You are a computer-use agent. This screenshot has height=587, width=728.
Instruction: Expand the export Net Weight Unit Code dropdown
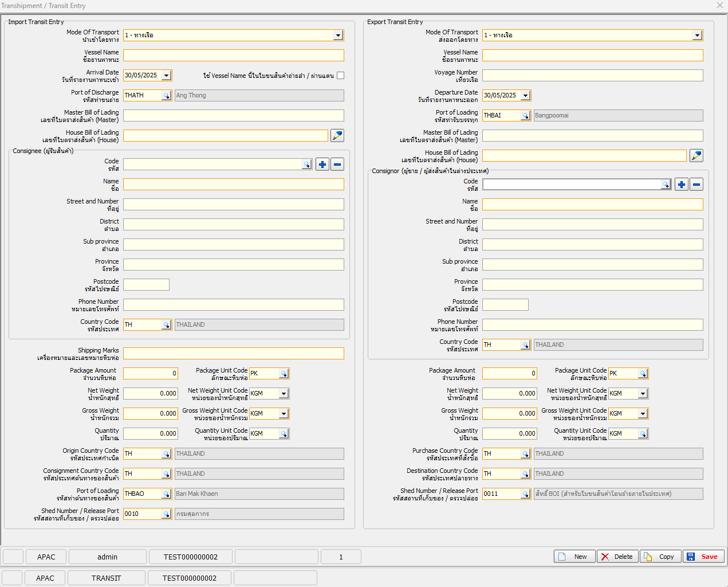643,394
